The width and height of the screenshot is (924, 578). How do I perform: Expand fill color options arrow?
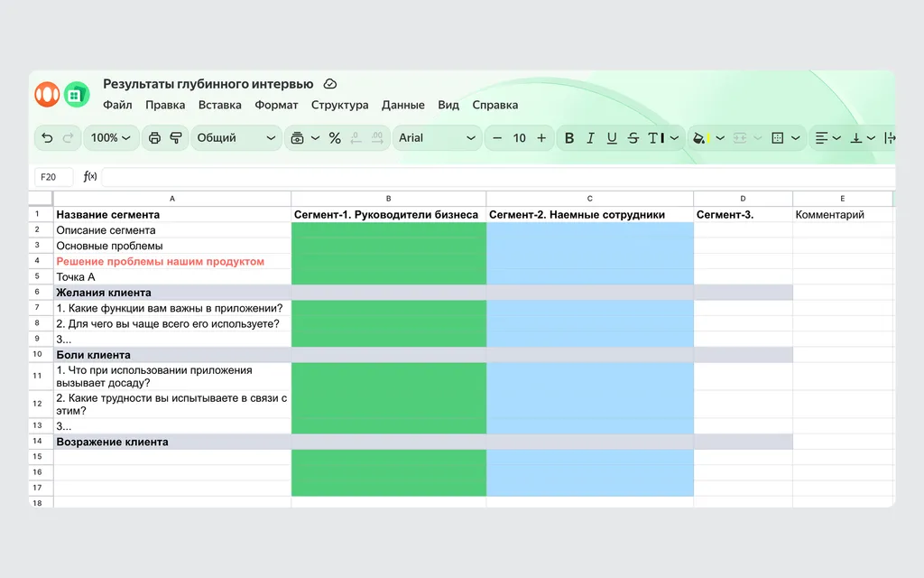tap(720, 138)
